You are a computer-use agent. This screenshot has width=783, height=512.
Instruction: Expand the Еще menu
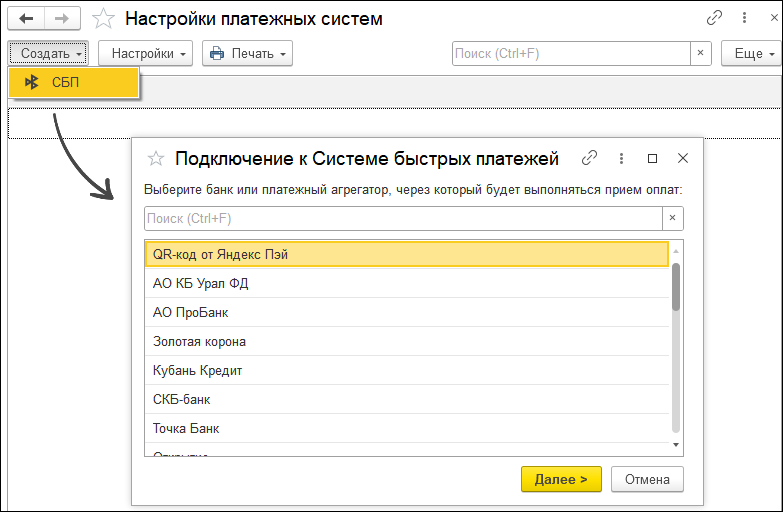pos(750,53)
